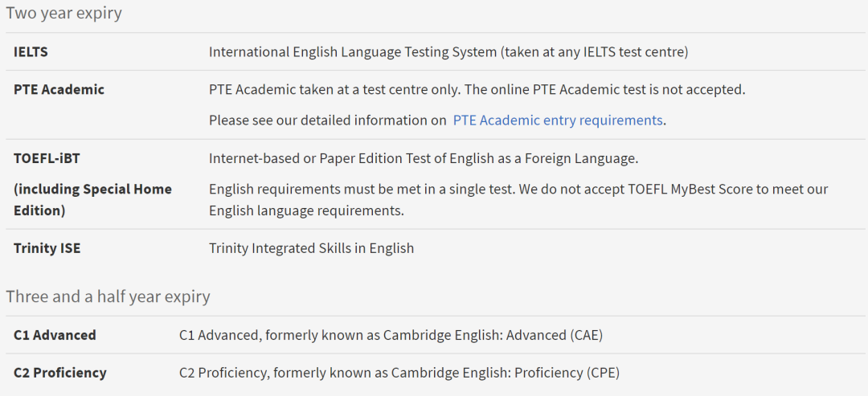Open the PTE Academic entry requirements link
The image size is (868, 396).
(x=558, y=120)
